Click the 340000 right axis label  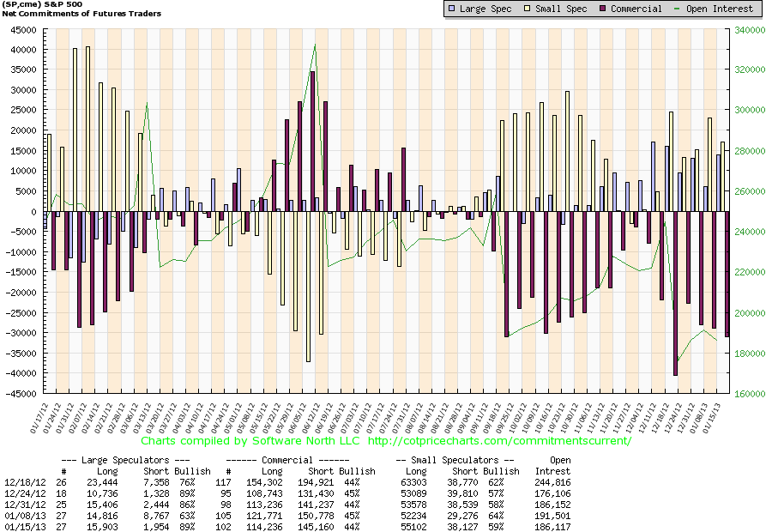point(750,30)
